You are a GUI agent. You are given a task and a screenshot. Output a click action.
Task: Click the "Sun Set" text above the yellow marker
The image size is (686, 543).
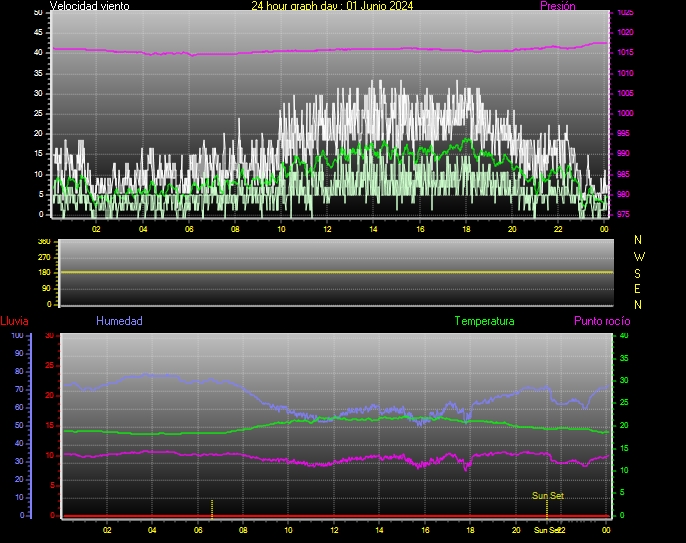548,495
